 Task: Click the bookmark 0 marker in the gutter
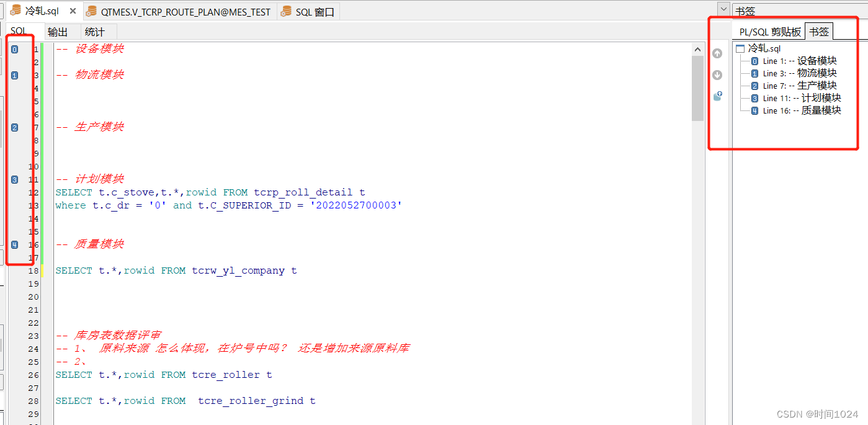14,48
